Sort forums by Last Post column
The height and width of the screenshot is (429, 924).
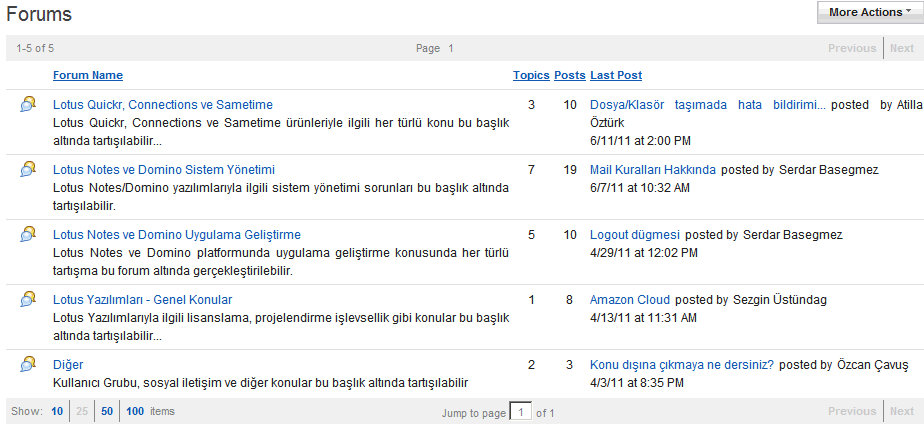[x=616, y=75]
